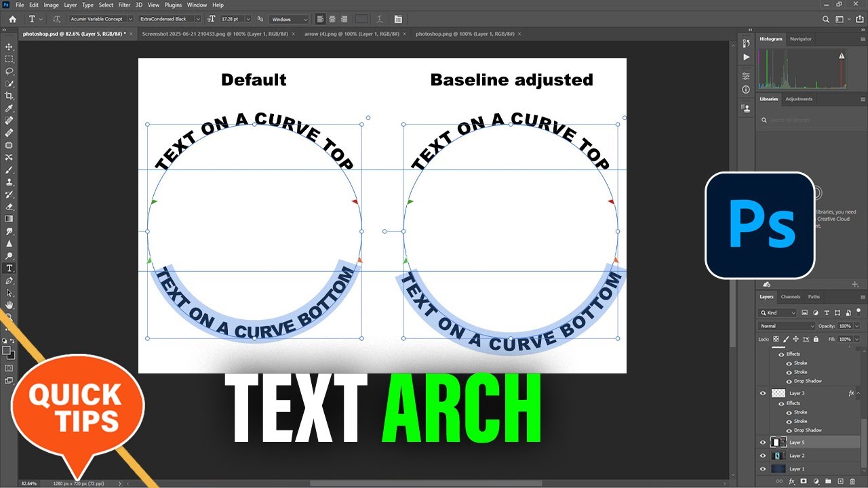Hide Layer 1 visibility eye
The height and width of the screenshot is (488, 868).
point(763,468)
